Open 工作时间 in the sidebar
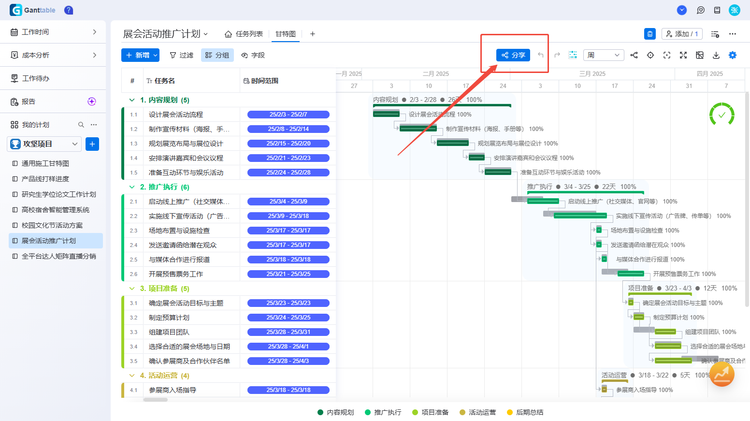 coord(53,32)
